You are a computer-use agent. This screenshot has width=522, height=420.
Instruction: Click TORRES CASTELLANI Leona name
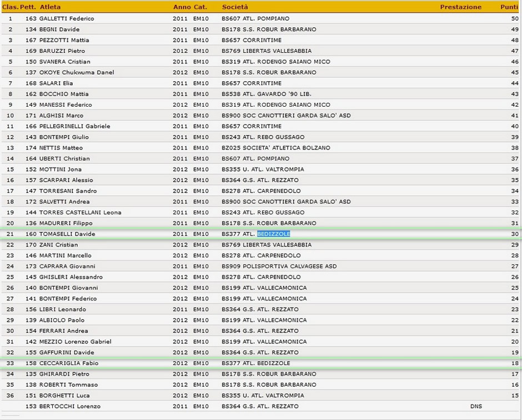[x=80, y=212]
